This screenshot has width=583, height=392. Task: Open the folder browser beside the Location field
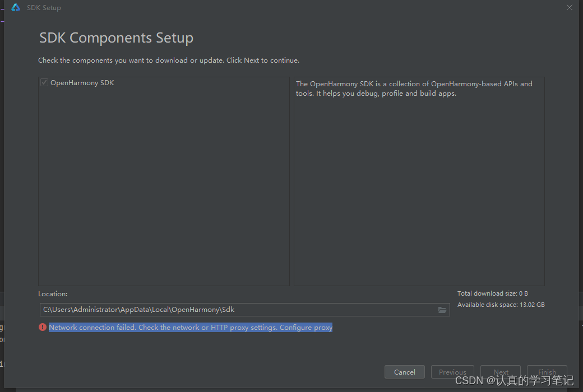pos(442,309)
